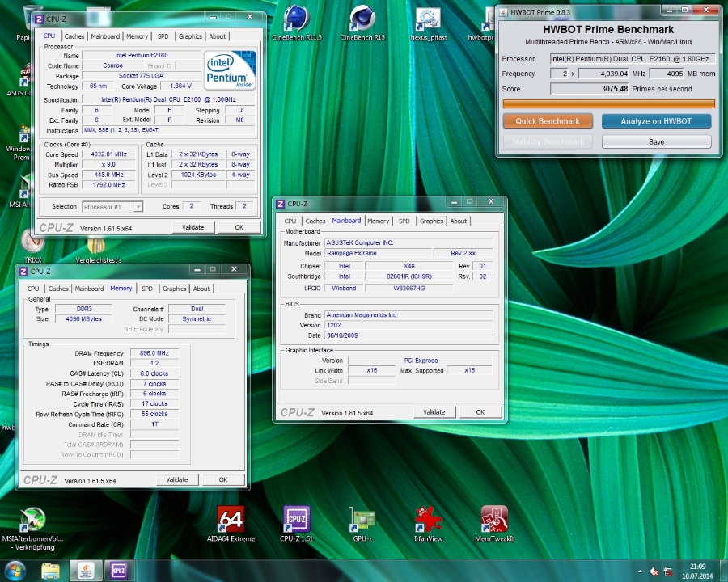Click the Intel Pentium inside logo
728x582 pixels.
click(230, 70)
